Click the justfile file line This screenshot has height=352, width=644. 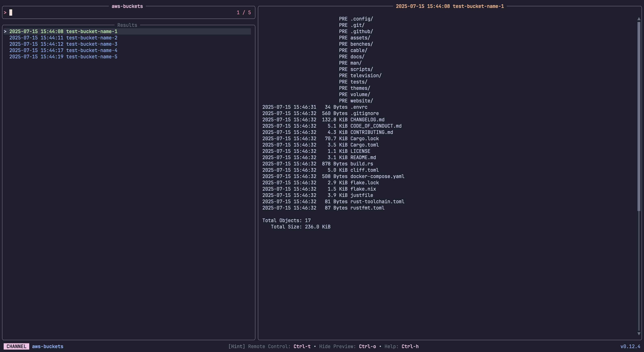[318, 195]
